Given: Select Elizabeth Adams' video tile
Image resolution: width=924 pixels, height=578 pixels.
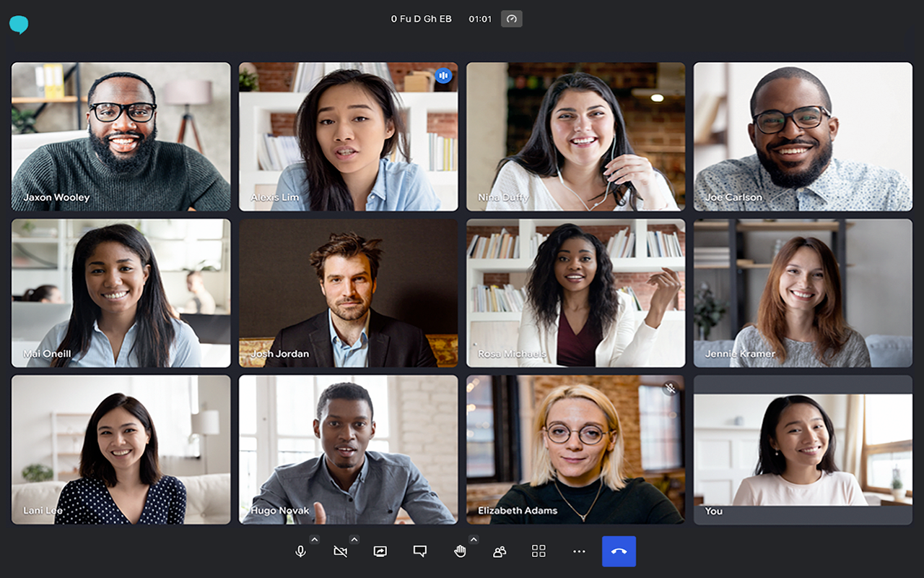Looking at the screenshot, I should [576, 449].
